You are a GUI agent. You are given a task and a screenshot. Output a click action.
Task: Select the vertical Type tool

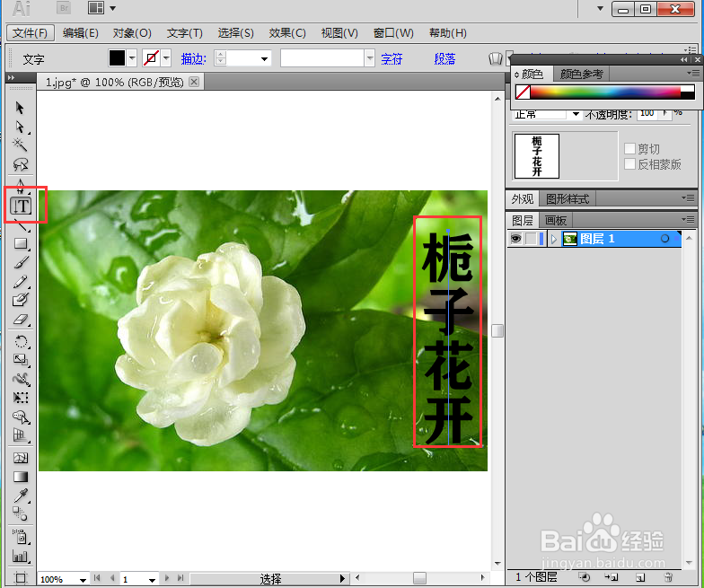[x=21, y=206]
